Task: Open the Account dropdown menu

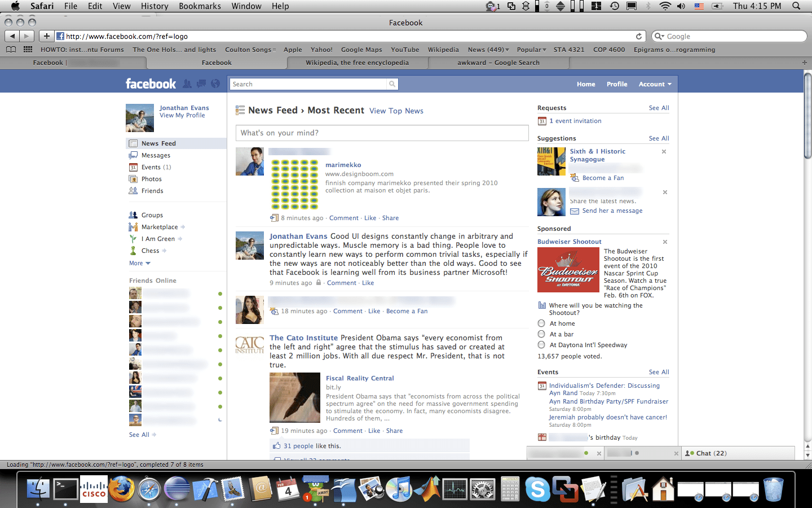Action: pos(655,84)
